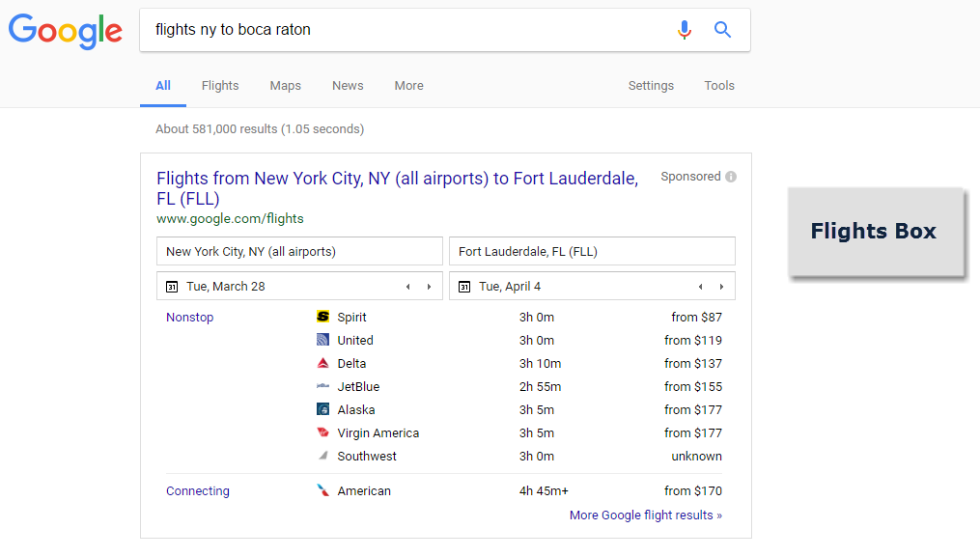Click the Nonstop flights link

tap(190, 318)
